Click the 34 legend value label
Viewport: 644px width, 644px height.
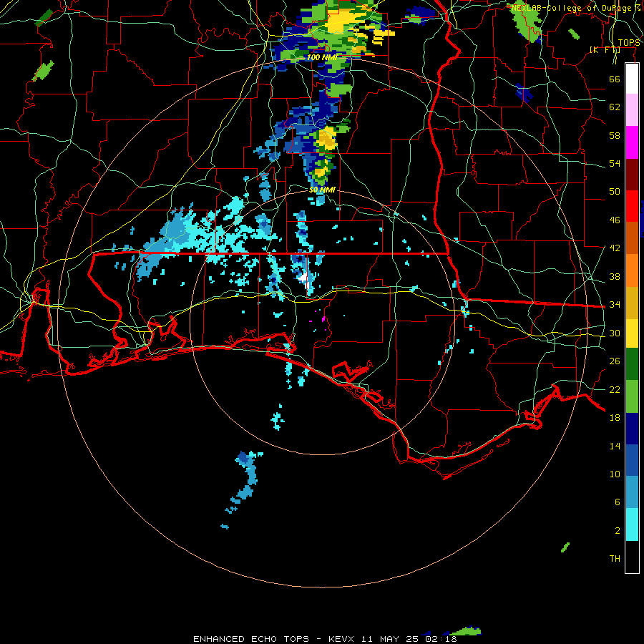(615, 304)
